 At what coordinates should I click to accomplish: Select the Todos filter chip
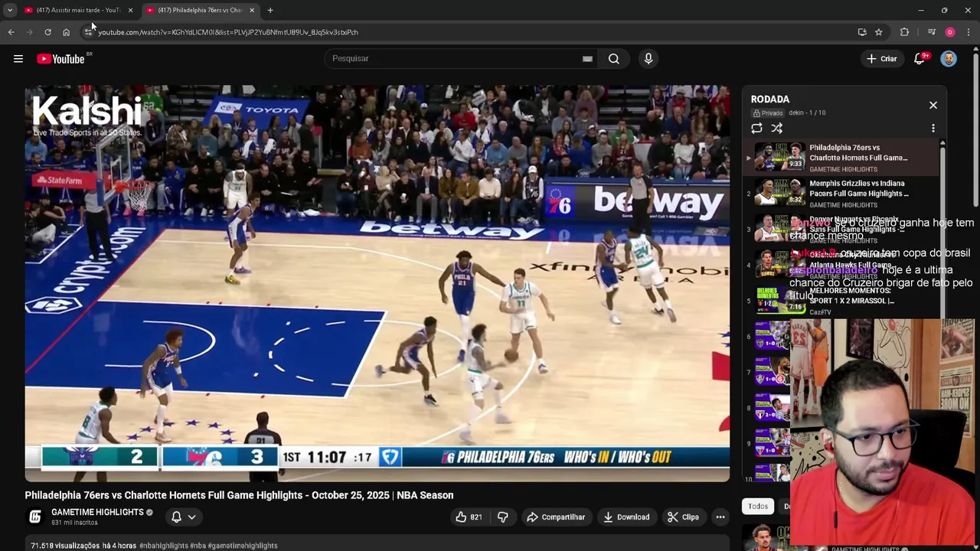(758, 506)
